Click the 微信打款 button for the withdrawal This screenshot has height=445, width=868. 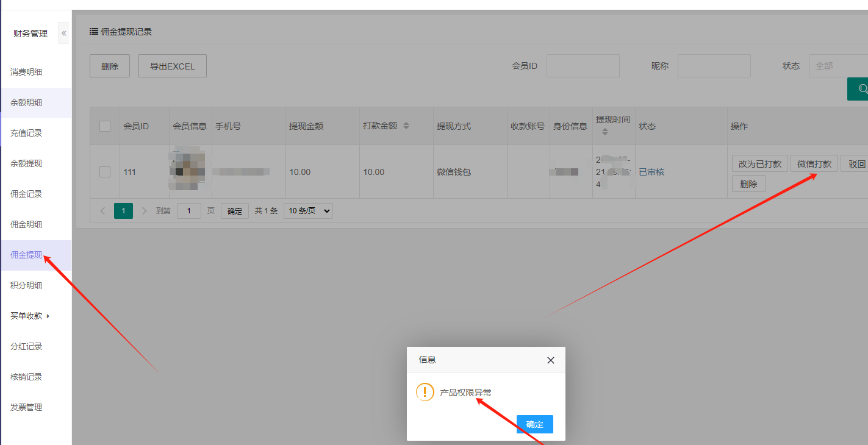pyautogui.click(x=814, y=164)
